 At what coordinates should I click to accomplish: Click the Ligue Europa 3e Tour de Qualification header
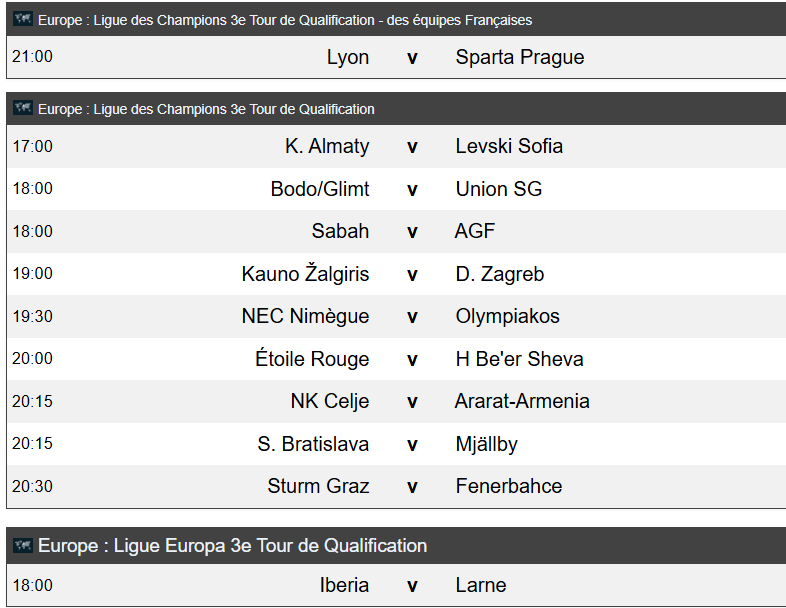[233, 545]
